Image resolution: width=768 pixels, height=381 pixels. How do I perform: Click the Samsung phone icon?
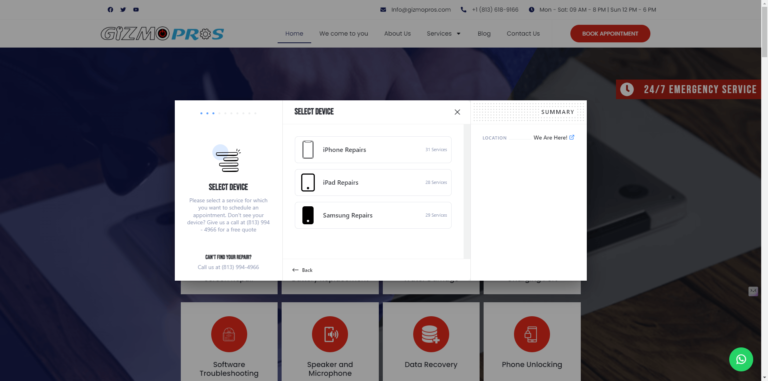[308, 215]
